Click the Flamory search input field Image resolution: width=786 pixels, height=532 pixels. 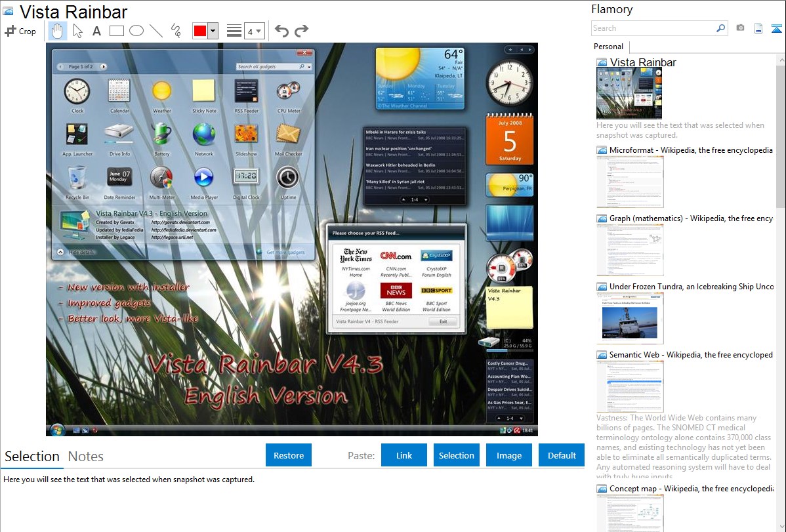pyautogui.click(x=653, y=28)
